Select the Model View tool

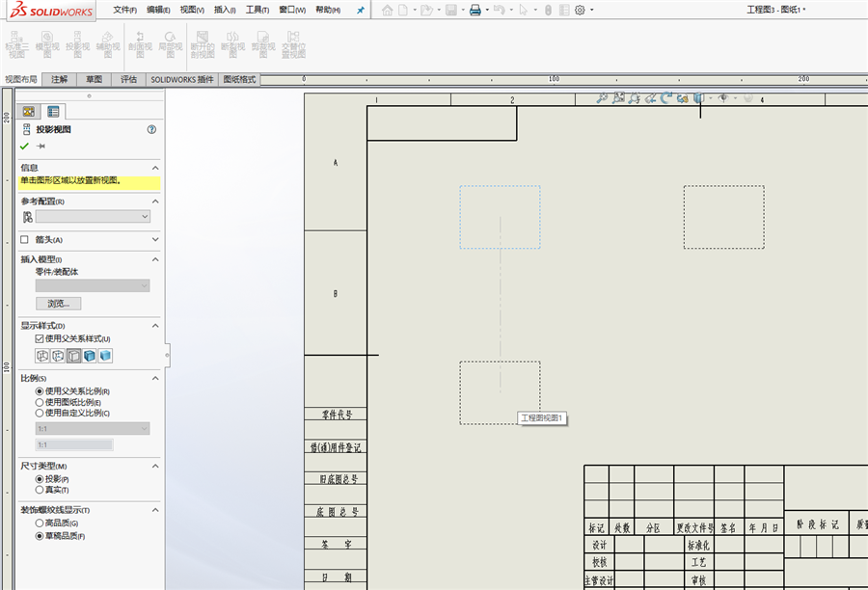pos(47,44)
